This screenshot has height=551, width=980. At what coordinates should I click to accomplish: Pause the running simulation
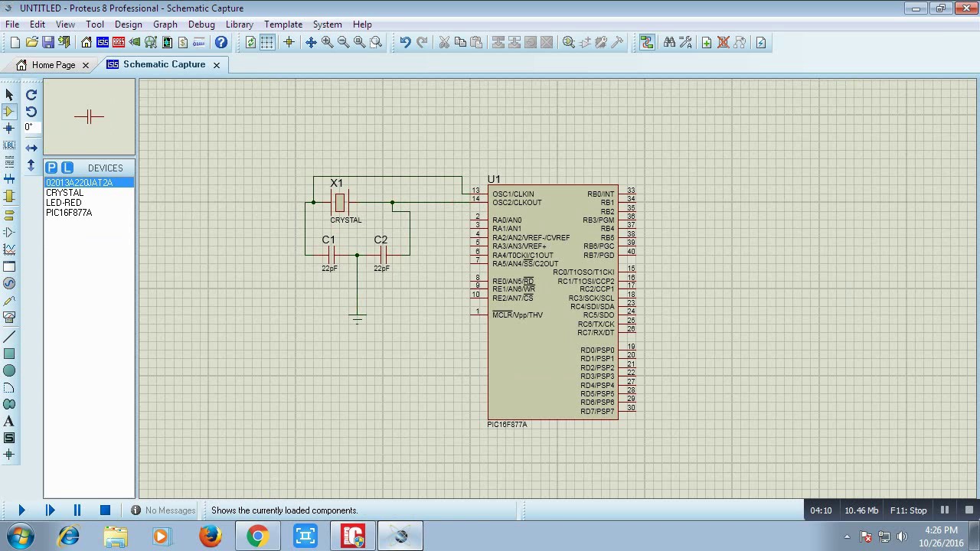pos(77,510)
